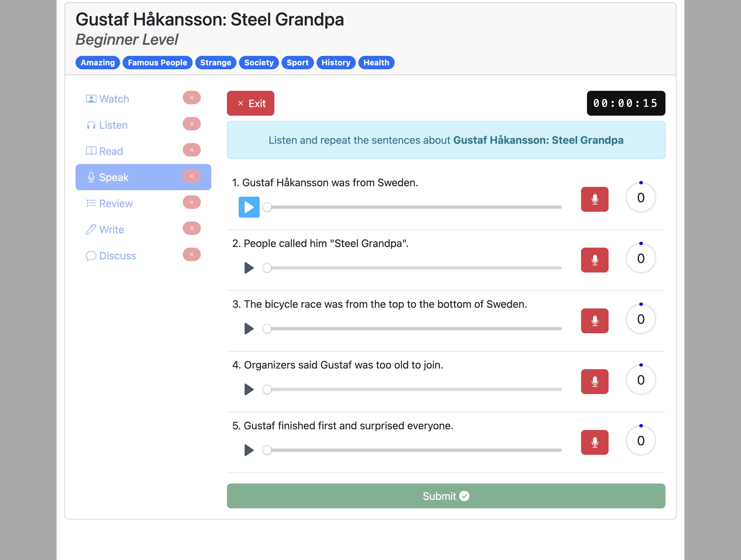Click score circle for bicycle race sentence
The image size is (741, 560).
[641, 319]
